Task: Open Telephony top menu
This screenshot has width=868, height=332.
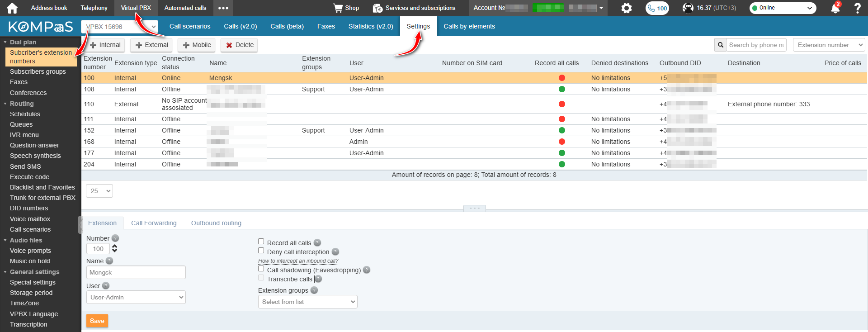Action: pos(94,8)
